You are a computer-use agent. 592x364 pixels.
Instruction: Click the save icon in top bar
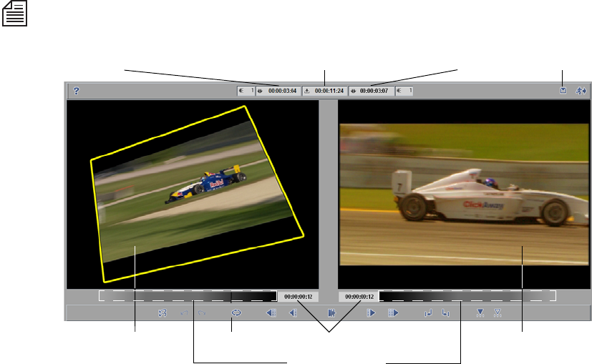coord(563,91)
